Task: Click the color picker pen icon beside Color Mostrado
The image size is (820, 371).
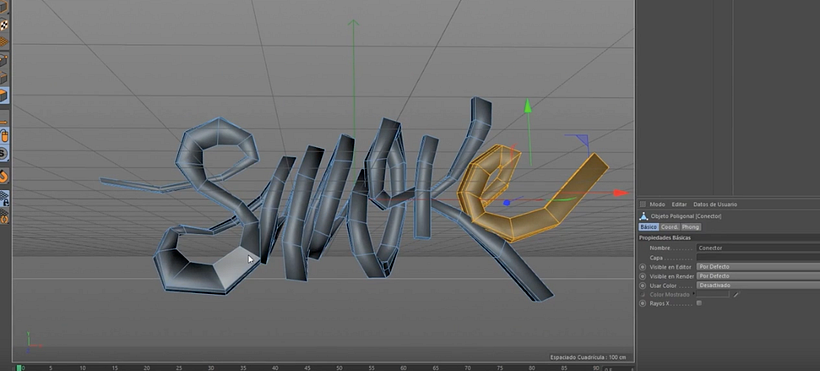Action: pos(736,295)
